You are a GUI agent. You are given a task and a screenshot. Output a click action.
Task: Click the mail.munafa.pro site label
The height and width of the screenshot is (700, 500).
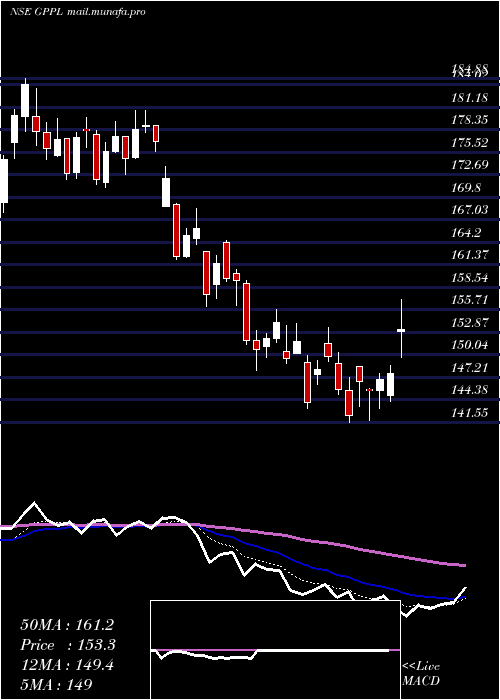tap(106, 12)
